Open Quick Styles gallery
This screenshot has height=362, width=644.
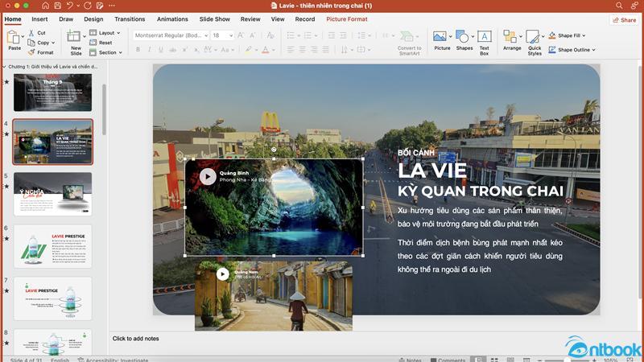(535, 43)
